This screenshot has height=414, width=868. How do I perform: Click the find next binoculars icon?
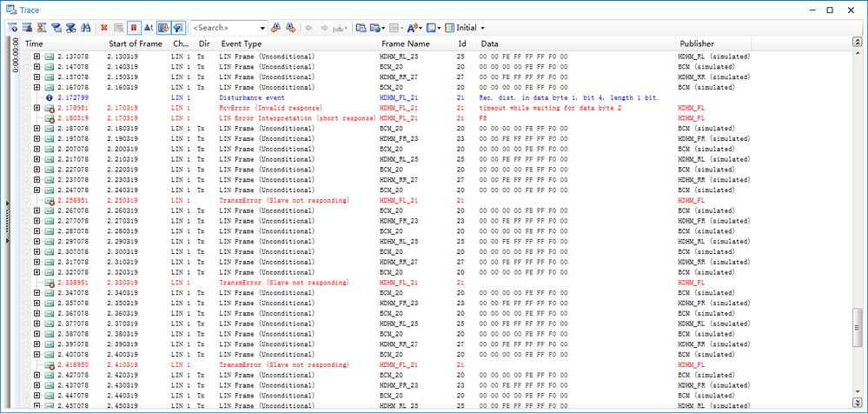point(290,27)
